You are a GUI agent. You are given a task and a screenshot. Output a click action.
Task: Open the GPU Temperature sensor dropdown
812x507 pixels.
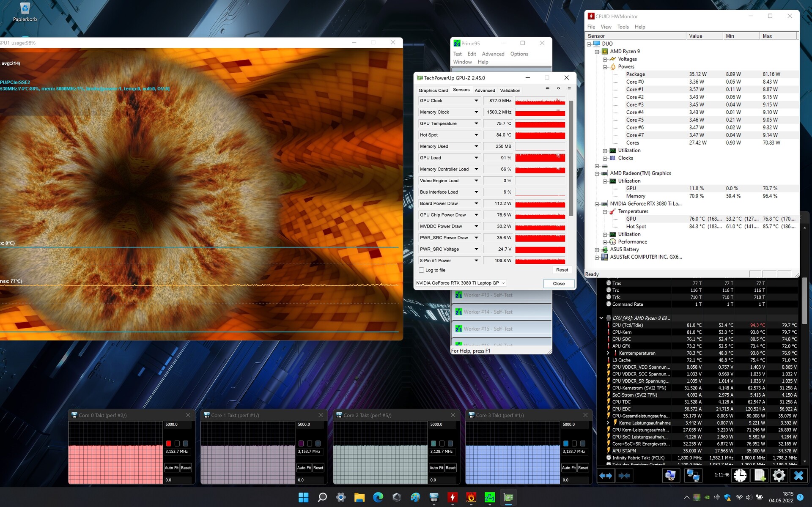coord(476,123)
